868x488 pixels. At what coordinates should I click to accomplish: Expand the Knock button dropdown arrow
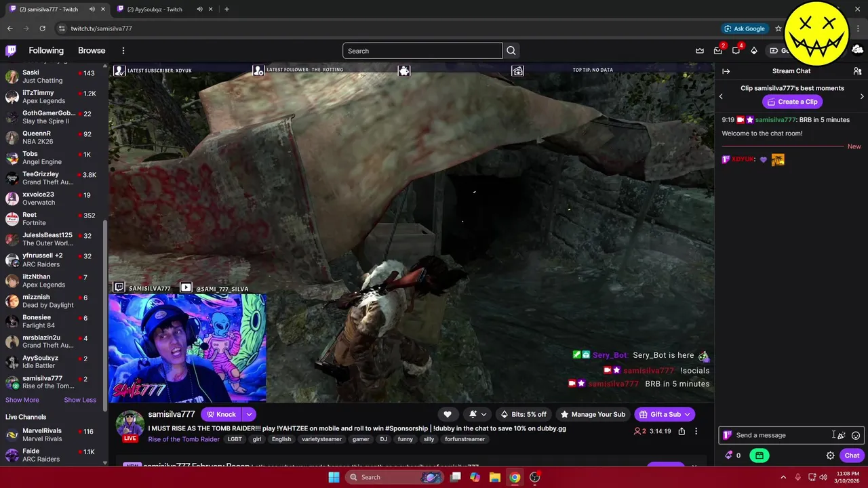[x=249, y=414]
